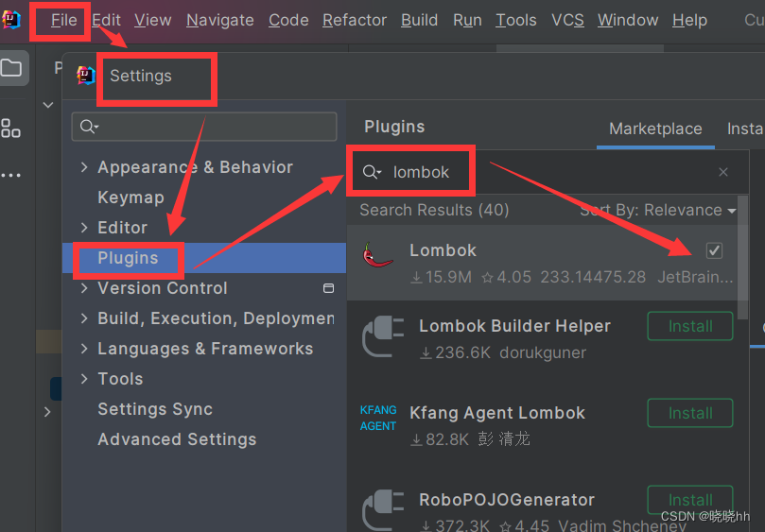Viewport: 765px width, 532px height.
Task: Open the File menu
Action: tap(64, 20)
